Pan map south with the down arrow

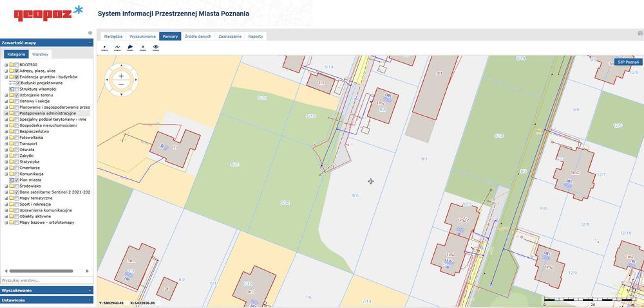coord(121,95)
